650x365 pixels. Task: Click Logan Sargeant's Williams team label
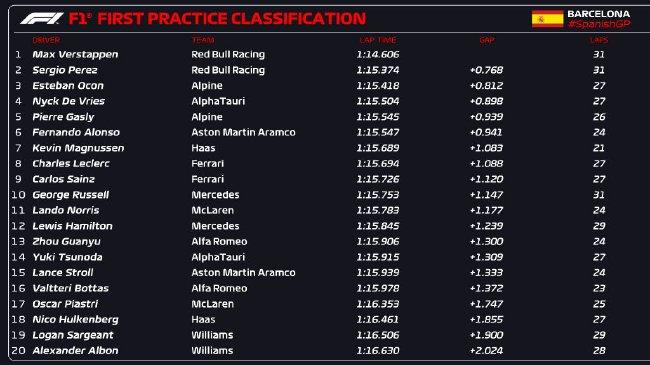pos(212,335)
